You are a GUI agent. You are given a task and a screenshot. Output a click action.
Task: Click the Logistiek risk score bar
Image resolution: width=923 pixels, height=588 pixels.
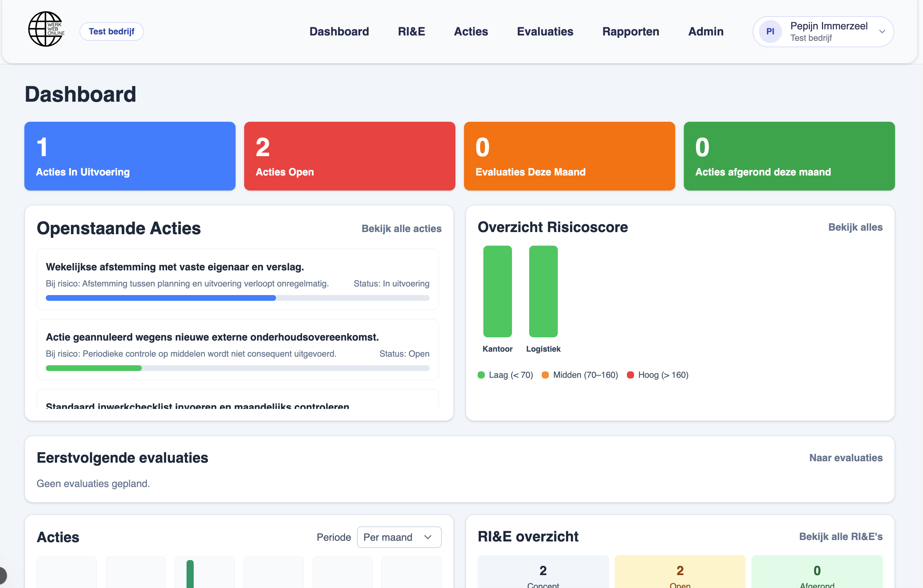pyautogui.click(x=543, y=291)
